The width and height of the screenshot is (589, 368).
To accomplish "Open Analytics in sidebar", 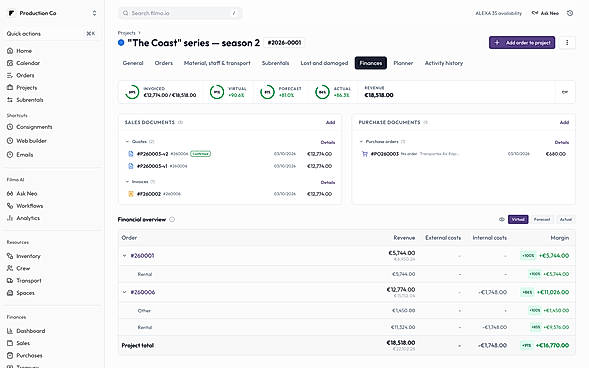I will [27, 218].
